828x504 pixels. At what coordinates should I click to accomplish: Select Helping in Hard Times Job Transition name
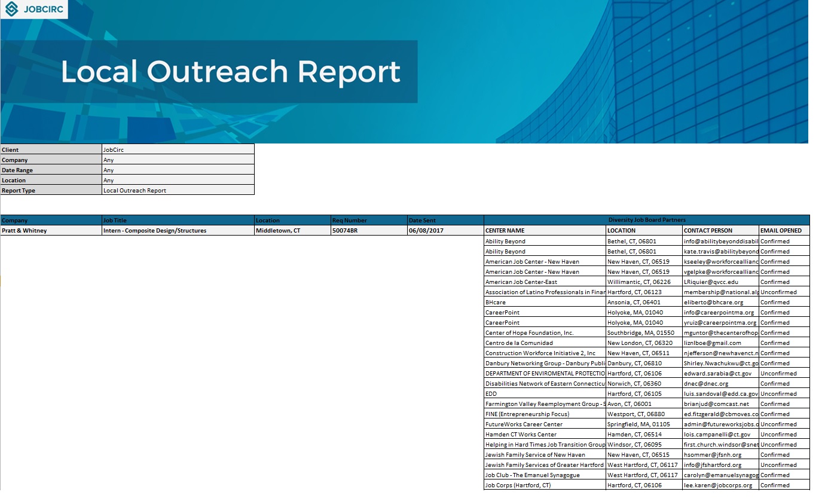pyautogui.click(x=545, y=444)
